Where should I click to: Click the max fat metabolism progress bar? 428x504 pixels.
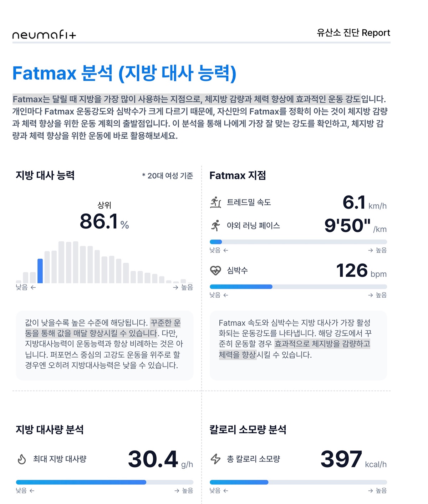[x=105, y=482]
